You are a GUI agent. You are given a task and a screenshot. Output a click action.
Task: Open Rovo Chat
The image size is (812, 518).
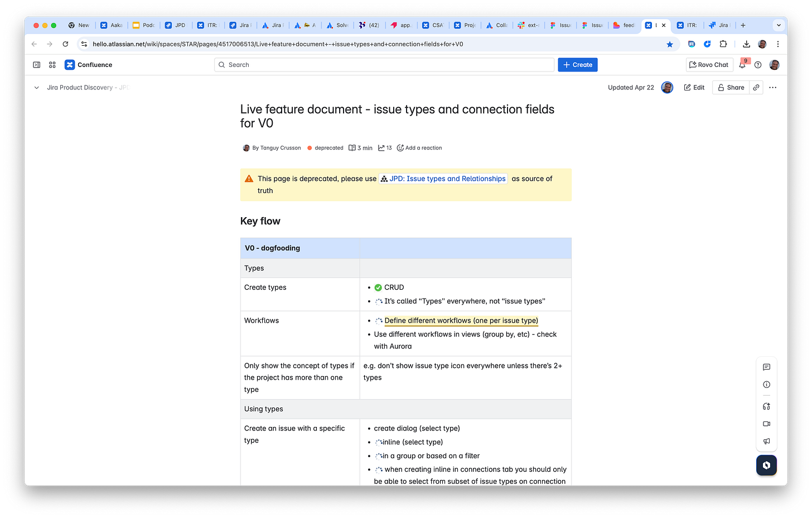click(709, 65)
